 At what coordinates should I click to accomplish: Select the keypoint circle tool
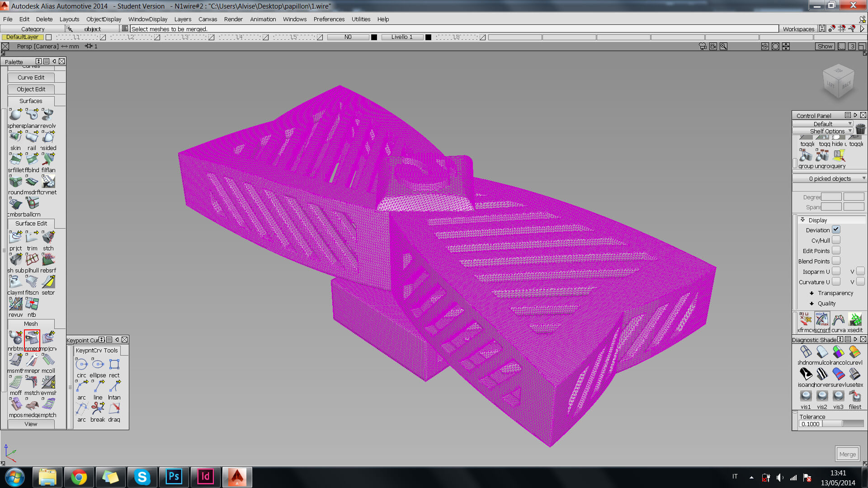point(81,364)
